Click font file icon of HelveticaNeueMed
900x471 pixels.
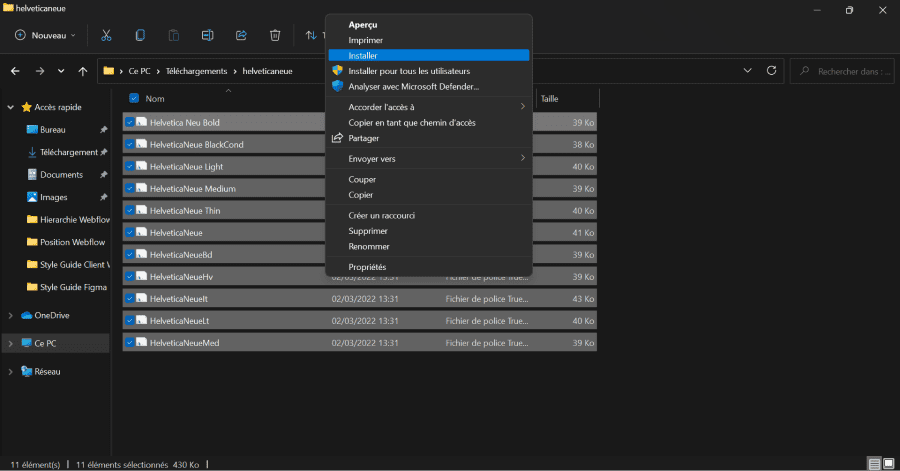tap(141, 342)
